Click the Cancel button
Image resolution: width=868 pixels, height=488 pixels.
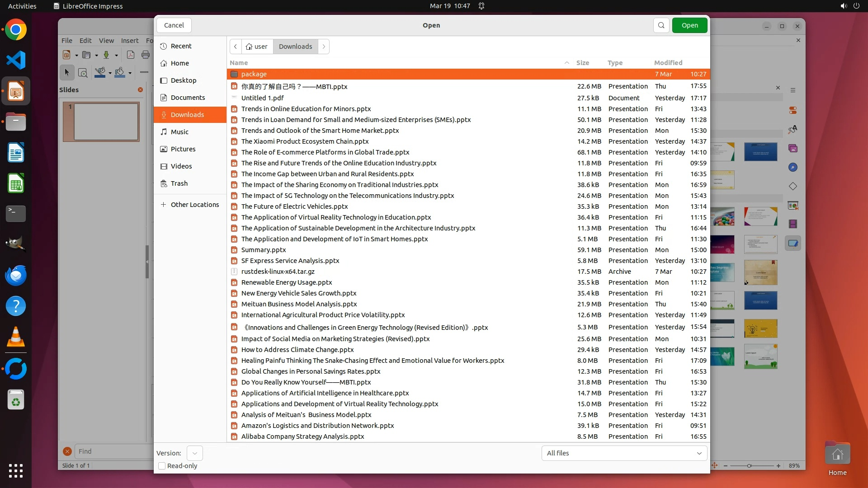click(174, 25)
